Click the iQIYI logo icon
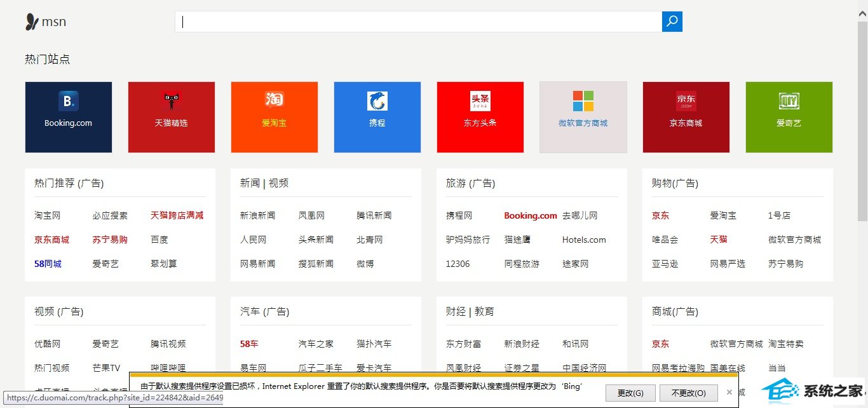The height and width of the screenshot is (408, 868). (x=789, y=101)
